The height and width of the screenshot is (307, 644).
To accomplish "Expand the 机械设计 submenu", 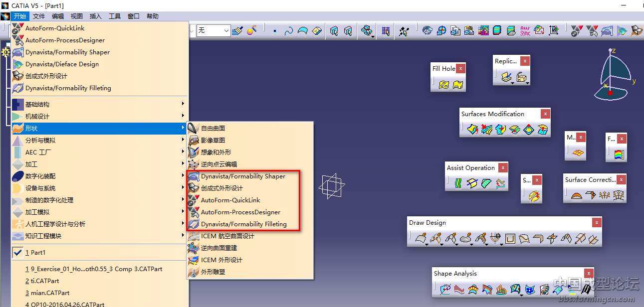I will pos(37,117).
